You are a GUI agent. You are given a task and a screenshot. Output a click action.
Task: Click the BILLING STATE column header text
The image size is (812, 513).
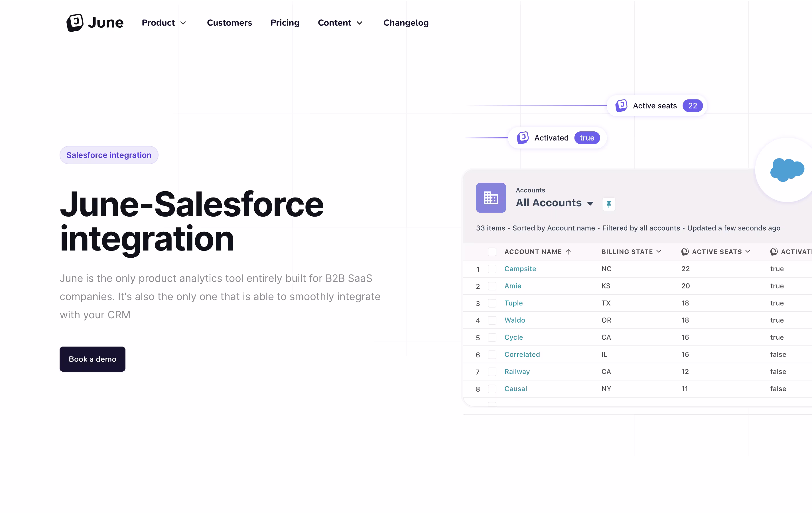click(627, 252)
